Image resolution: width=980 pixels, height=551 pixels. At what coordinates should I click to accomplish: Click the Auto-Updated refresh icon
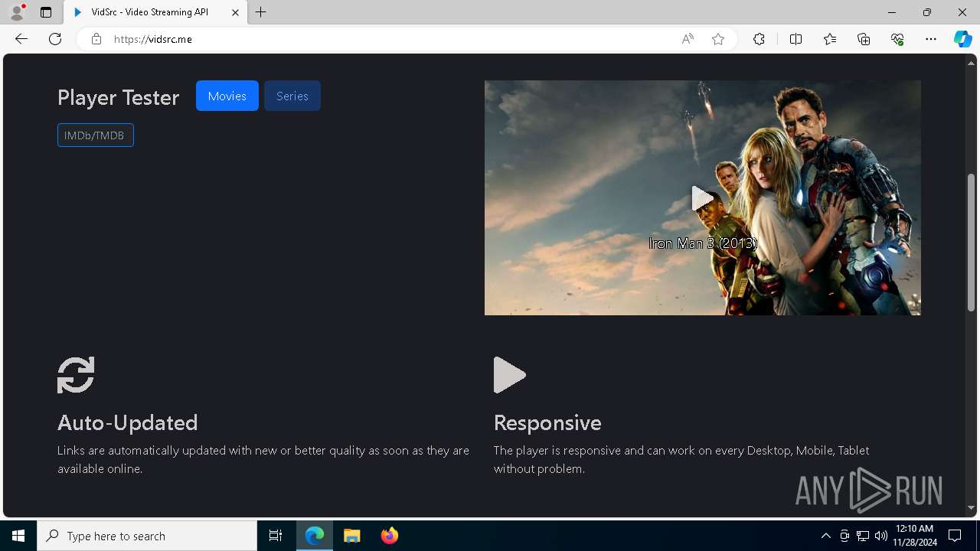76,375
